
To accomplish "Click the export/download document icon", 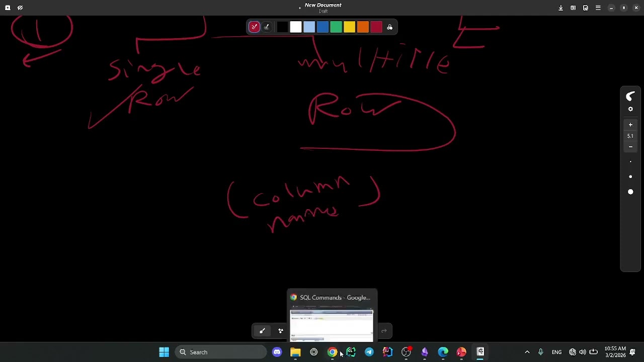I will tap(560, 8).
